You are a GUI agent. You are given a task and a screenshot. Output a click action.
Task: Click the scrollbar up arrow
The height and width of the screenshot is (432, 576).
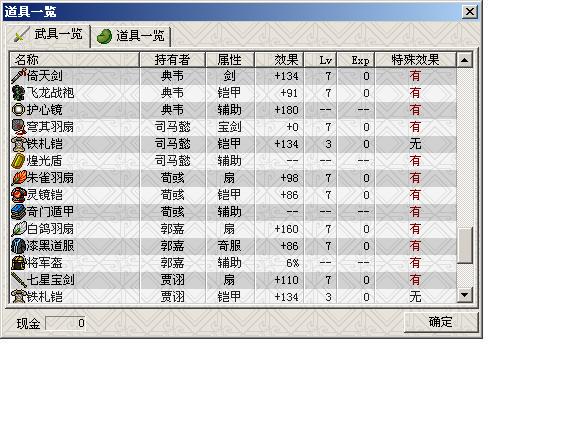pyautogui.click(x=464, y=60)
